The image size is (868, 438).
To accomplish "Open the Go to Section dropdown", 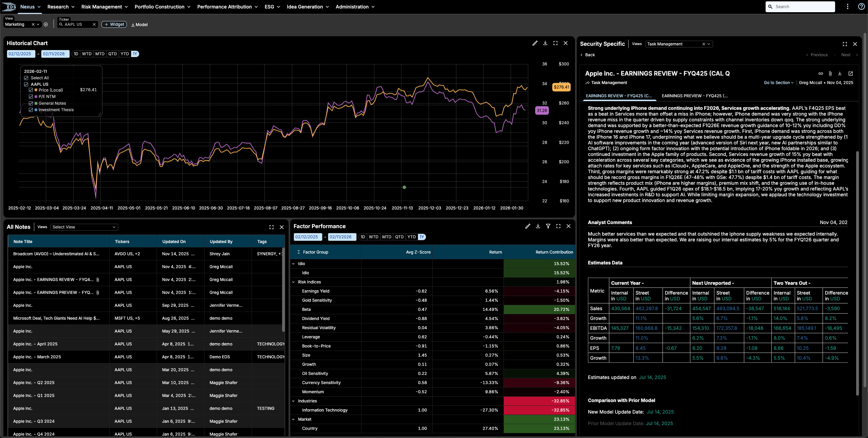I will tap(778, 83).
